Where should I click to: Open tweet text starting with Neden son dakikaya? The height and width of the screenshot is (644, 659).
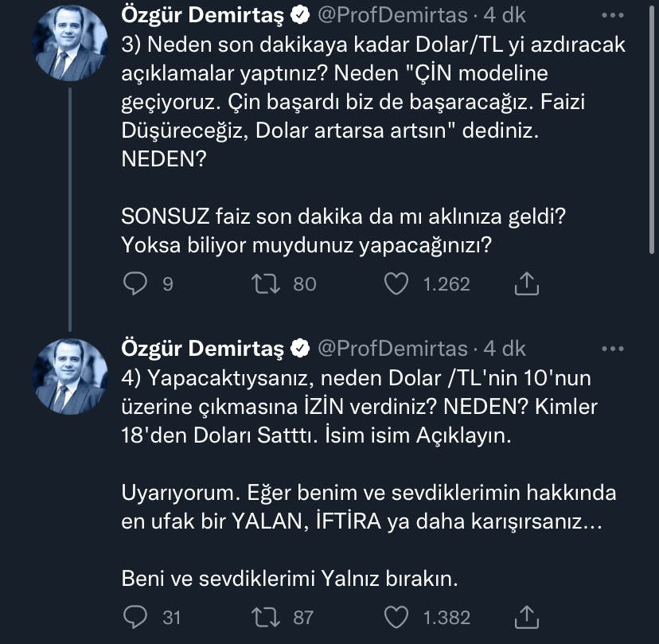point(373,145)
